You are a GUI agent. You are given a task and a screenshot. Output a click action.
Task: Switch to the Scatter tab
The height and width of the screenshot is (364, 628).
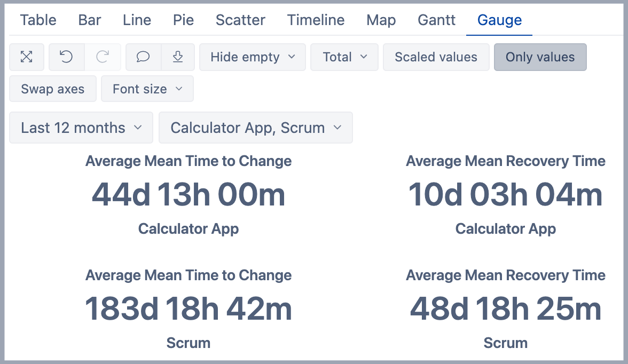[240, 20]
